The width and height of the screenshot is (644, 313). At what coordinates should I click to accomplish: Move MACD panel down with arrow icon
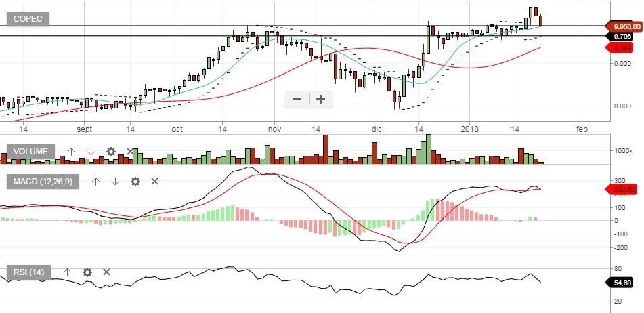[115, 182]
